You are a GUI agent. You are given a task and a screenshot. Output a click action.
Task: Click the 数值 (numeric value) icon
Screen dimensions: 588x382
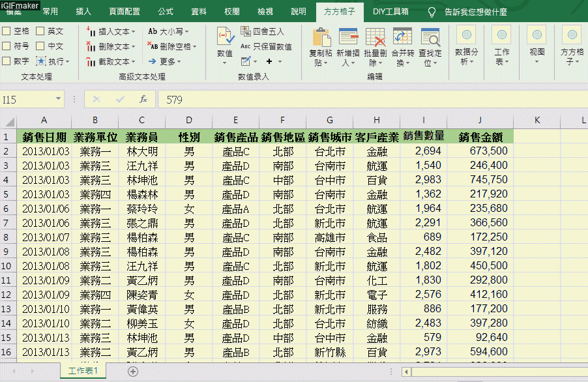(x=225, y=38)
